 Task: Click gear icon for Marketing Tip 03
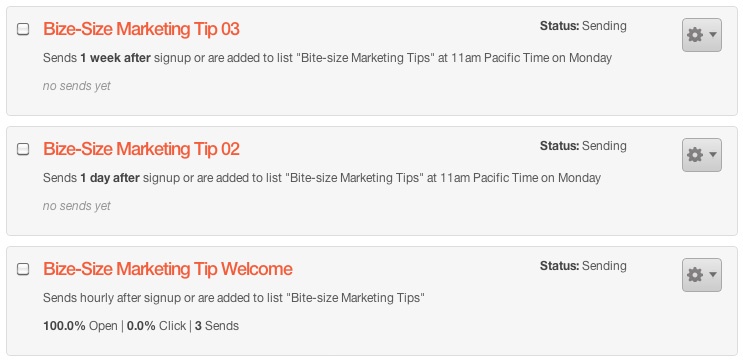coord(695,35)
